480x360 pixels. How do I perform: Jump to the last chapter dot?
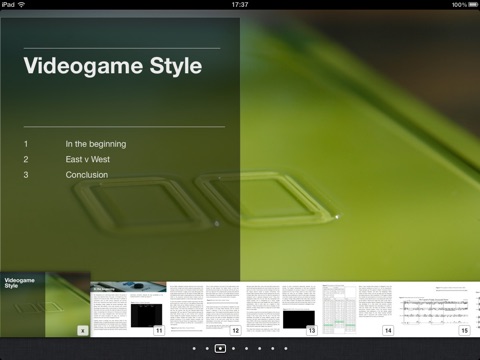click(x=286, y=348)
